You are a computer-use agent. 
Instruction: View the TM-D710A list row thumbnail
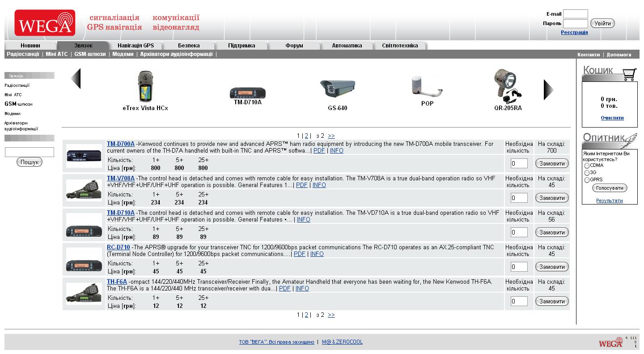84,225
